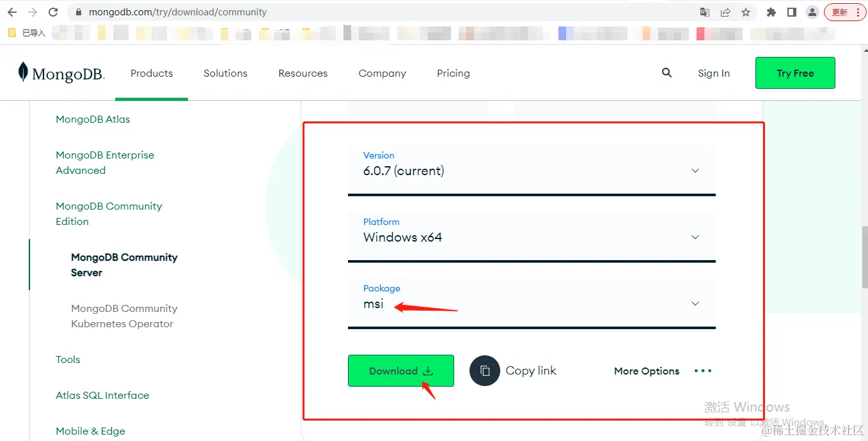Open the Company menu
Screen dimensions: 868x441
point(382,73)
